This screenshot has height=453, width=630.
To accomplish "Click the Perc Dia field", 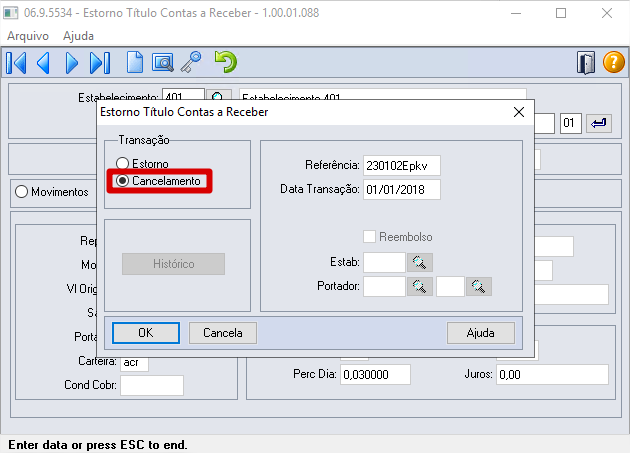I will click(375, 375).
